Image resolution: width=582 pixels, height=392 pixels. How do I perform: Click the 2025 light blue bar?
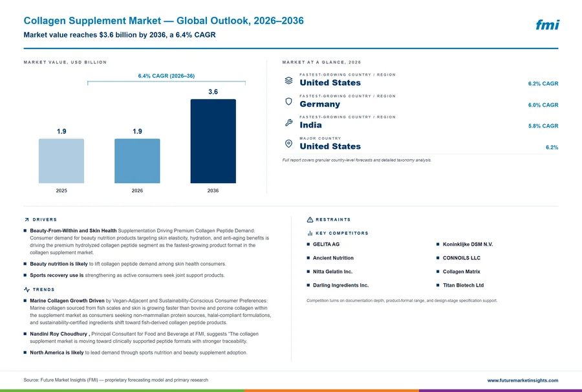pyautogui.click(x=61, y=161)
